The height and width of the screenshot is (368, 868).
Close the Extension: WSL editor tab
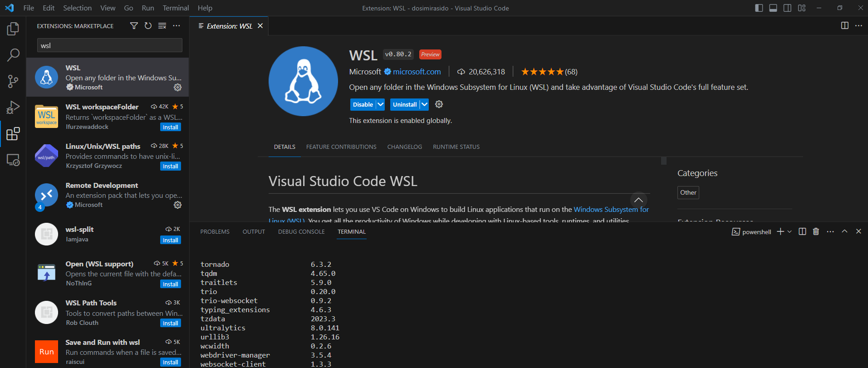click(260, 26)
